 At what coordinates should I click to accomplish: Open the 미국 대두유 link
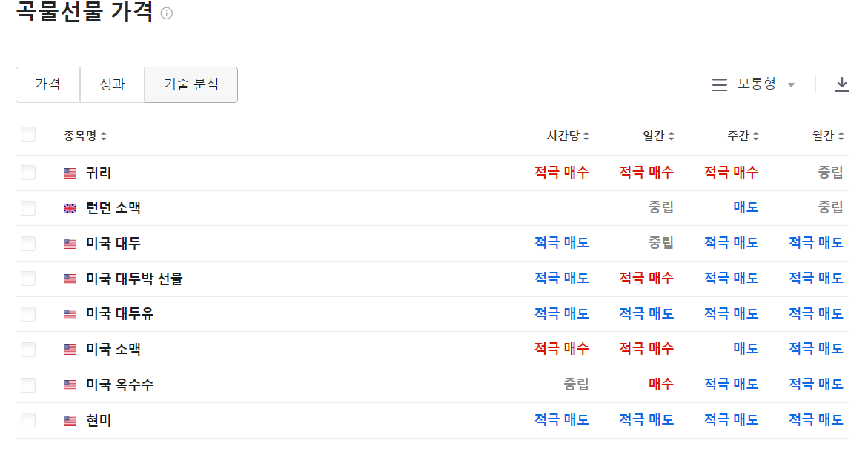(x=119, y=314)
